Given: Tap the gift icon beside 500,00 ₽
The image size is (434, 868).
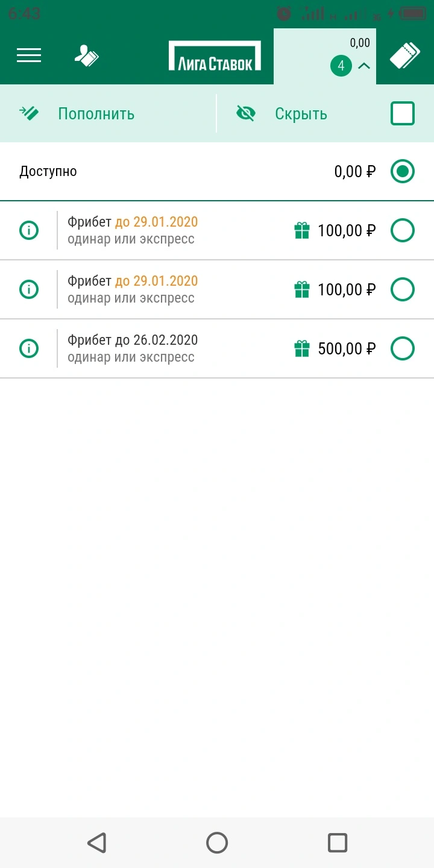Looking at the screenshot, I should point(302,348).
